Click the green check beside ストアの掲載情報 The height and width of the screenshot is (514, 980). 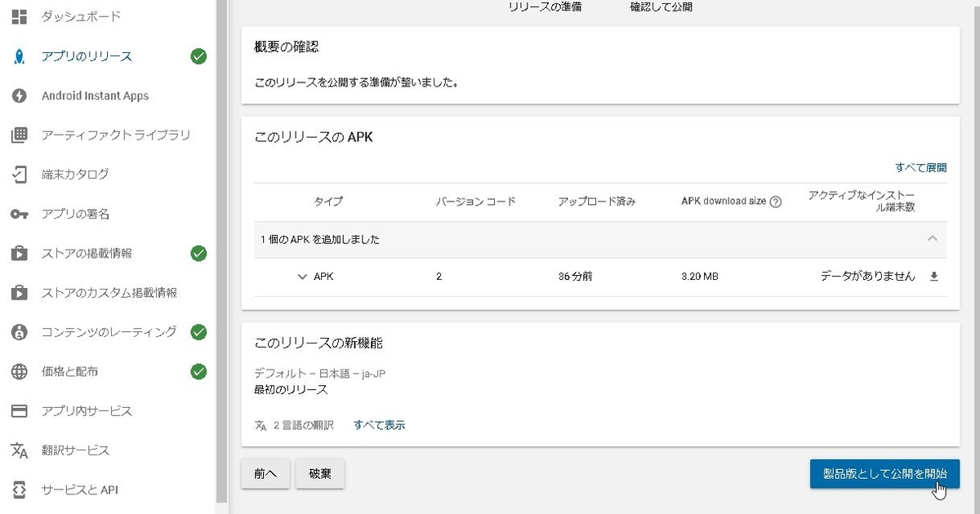(198, 254)
